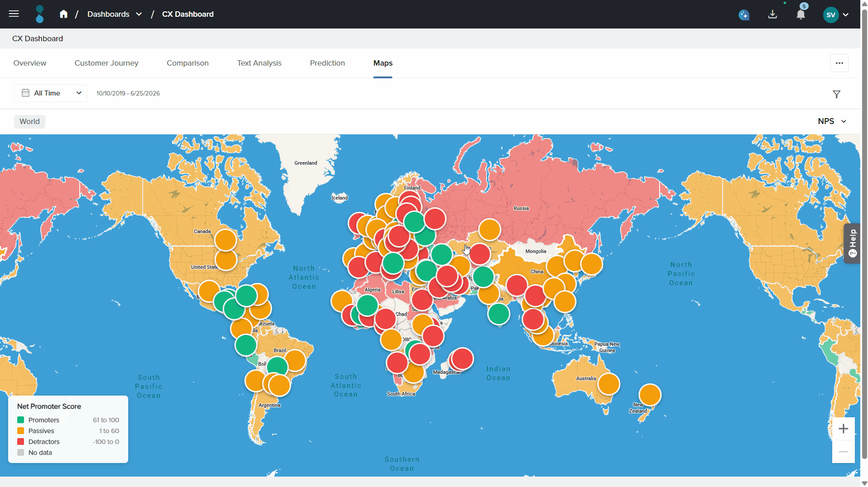Click the '-100 to 0' legend range
The width and height of the screenshot is (868, 487).
[x=106, y=442]
